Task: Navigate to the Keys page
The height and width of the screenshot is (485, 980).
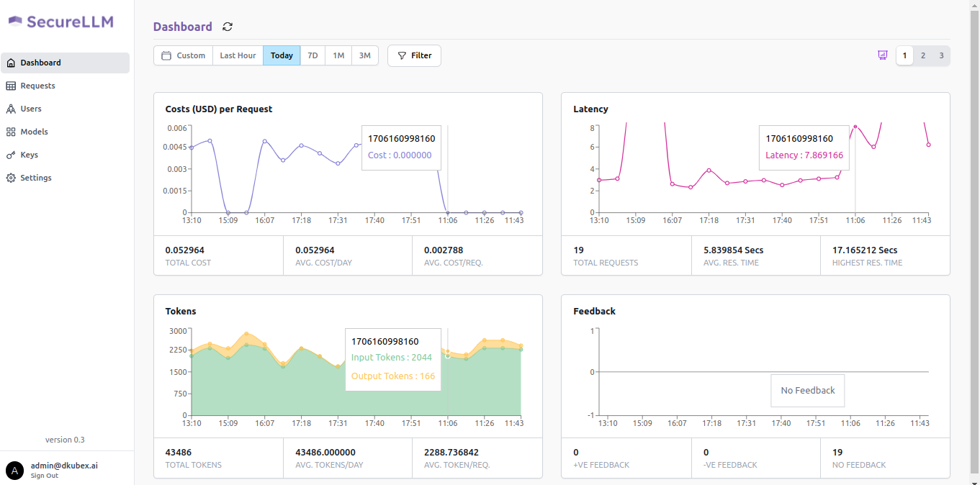Action: point(29,155)
